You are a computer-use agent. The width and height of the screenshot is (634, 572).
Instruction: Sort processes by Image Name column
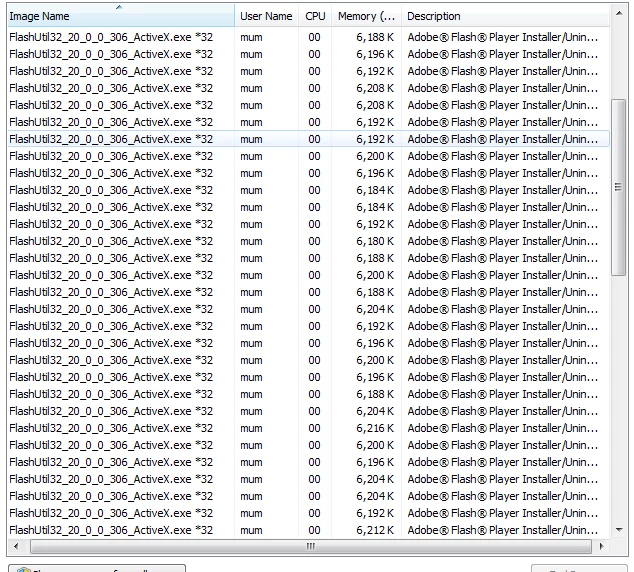click(x=120, y=16)
